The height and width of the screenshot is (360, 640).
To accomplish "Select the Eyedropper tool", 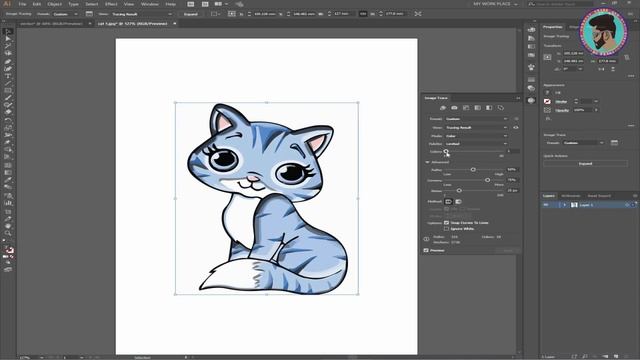I will pos(8,180).
